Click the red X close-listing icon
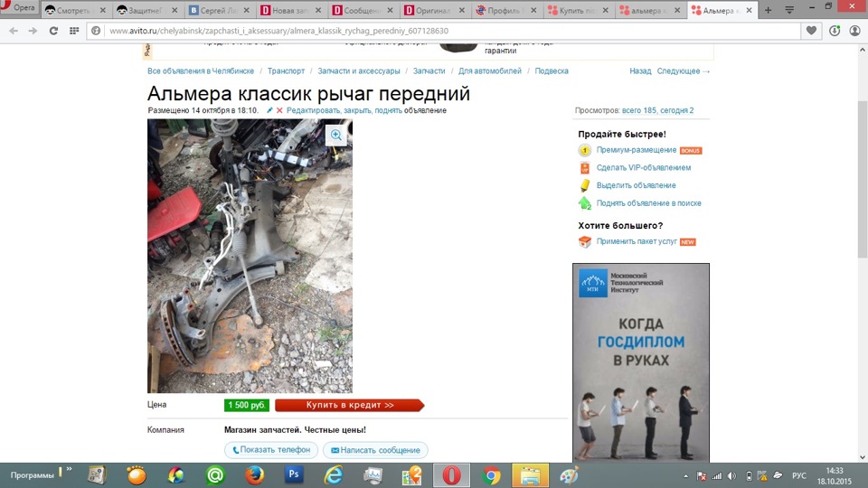The image size is (868, 488). (279, 110)
